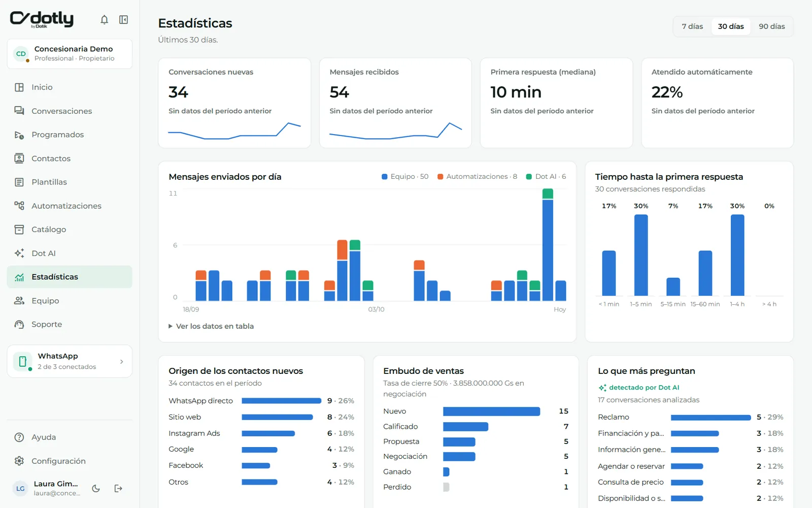
Task: Toggle Automatizaciones series in chart legend
Action: point(477,177)
